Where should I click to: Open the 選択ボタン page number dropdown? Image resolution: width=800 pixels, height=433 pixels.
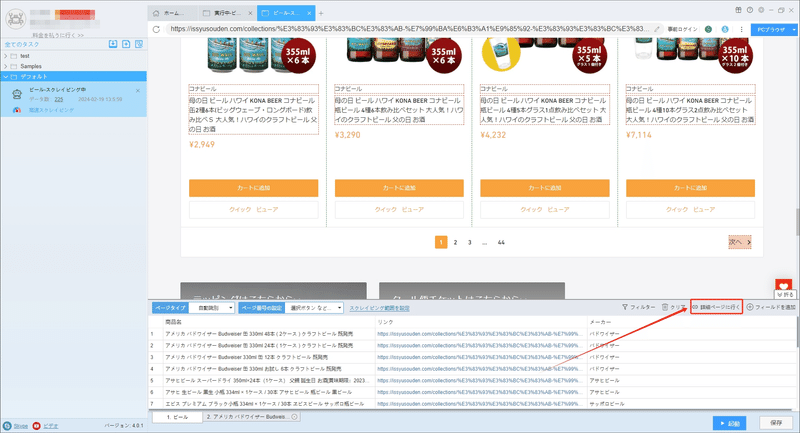(x=314, y=308)
